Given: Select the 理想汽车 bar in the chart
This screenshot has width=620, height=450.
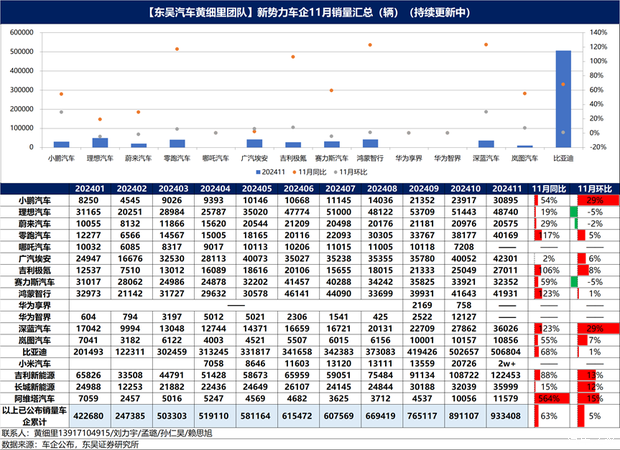Looking at the screenshot, I should click(x=100, y=142).
